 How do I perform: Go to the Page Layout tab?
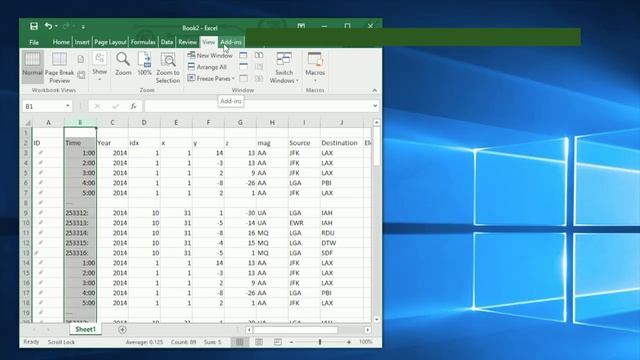click(110, 42)
